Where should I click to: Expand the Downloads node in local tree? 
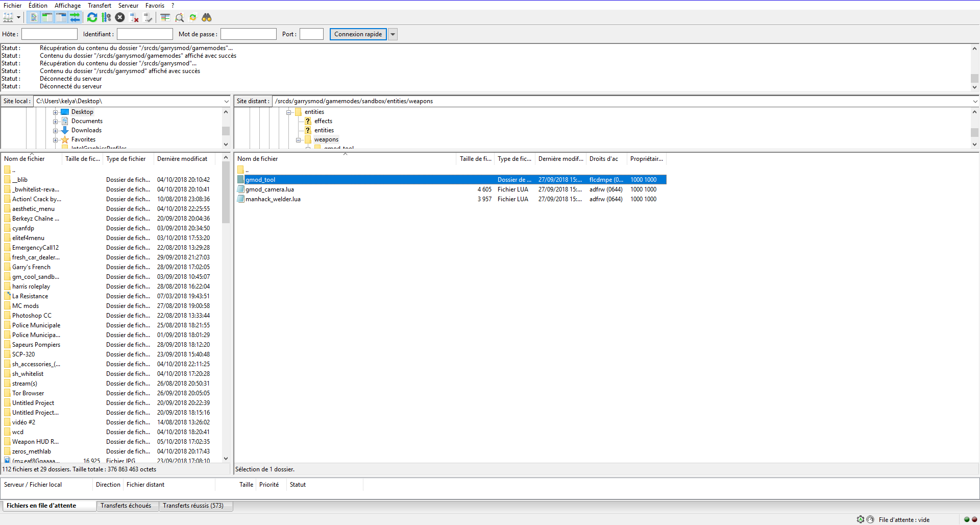click(55, 131)
